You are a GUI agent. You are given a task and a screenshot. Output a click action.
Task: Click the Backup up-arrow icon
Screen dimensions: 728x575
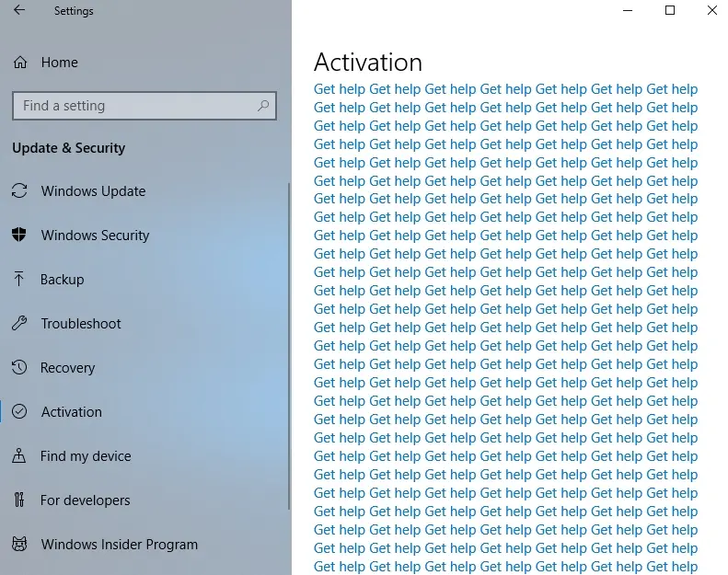[x=18, y=279]
